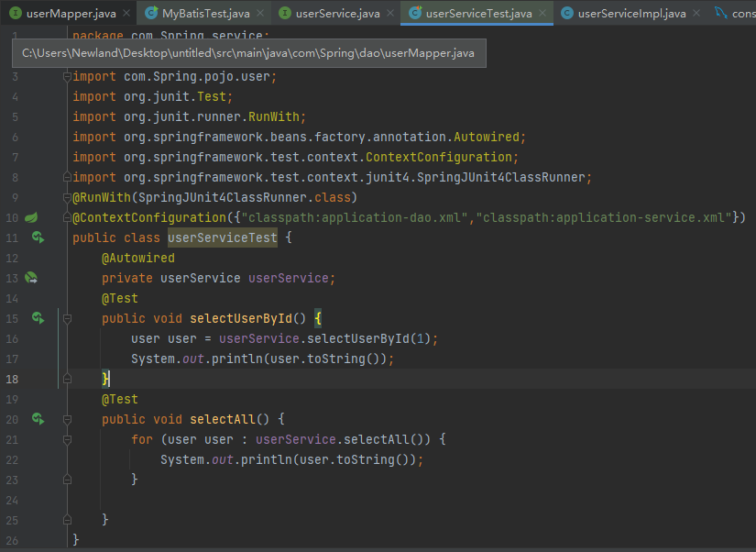
Task: Close the userService.java tab
Action: click(x=390, y=14)
